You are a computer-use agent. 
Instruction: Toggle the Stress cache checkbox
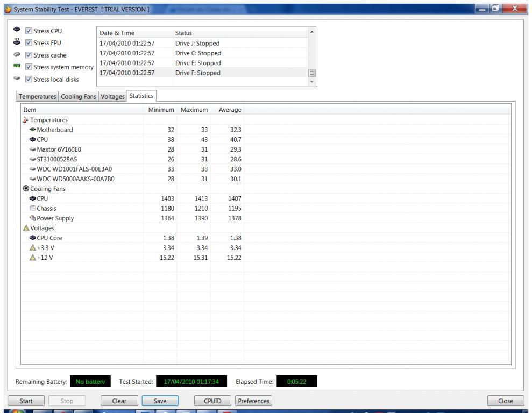coord(29,55)
